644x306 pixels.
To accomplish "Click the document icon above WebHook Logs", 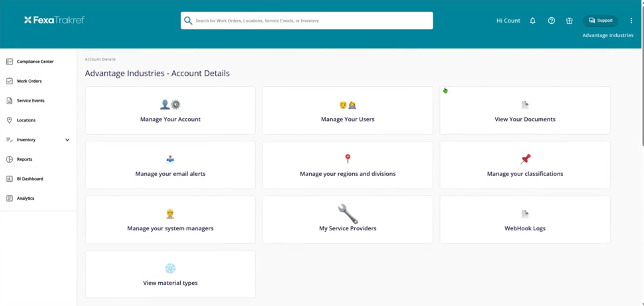I will 525,214.
